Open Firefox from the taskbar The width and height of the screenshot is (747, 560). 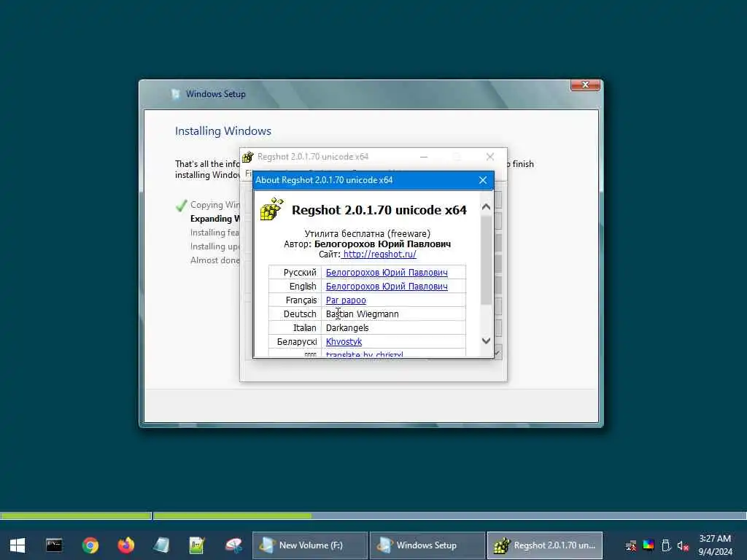click(125, 545)
